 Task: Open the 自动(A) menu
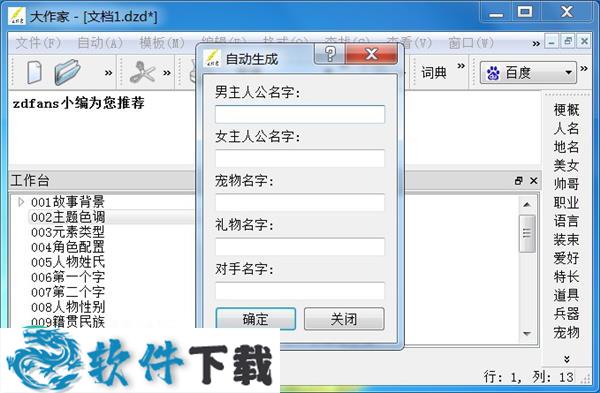click(100, 43)
